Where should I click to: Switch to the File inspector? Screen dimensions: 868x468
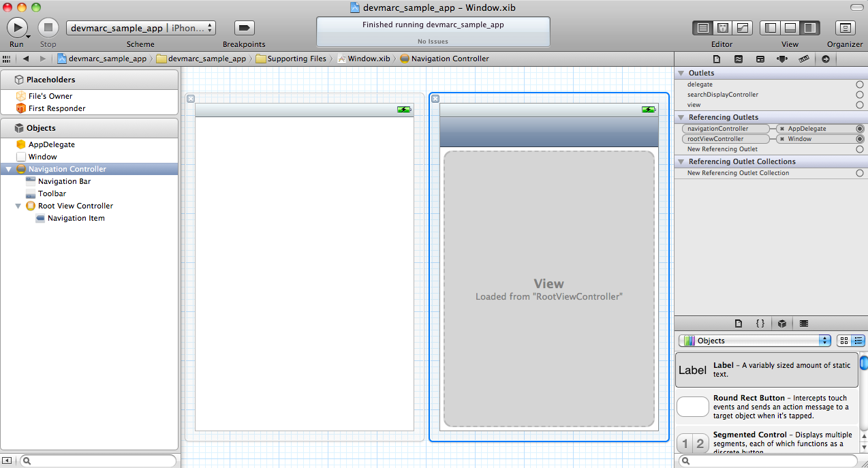coord(716,59)
